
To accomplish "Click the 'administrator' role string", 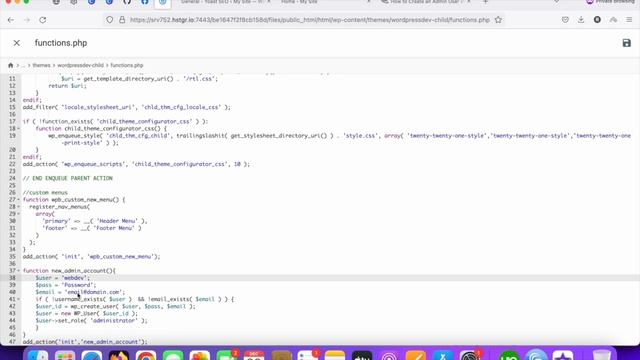I will [113, 321].
